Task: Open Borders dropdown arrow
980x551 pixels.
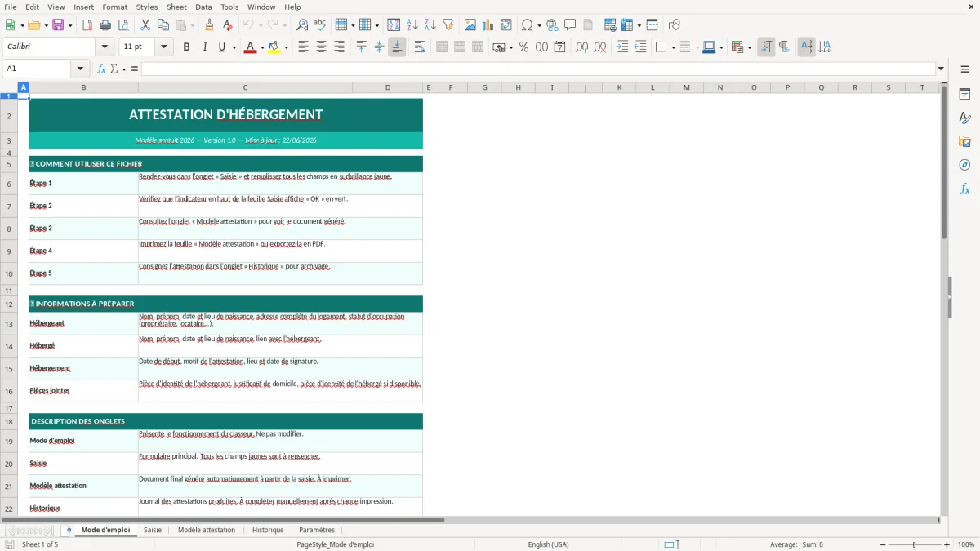Action: coord(672,47)
